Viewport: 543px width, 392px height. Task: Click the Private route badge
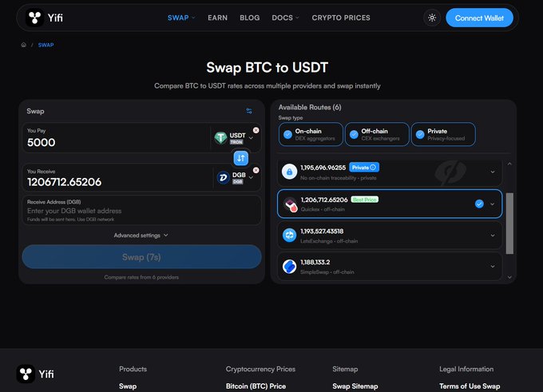364,167
